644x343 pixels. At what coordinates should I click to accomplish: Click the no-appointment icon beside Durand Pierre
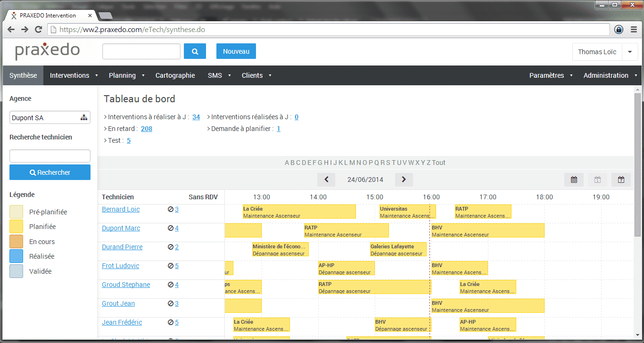point(170,247)
